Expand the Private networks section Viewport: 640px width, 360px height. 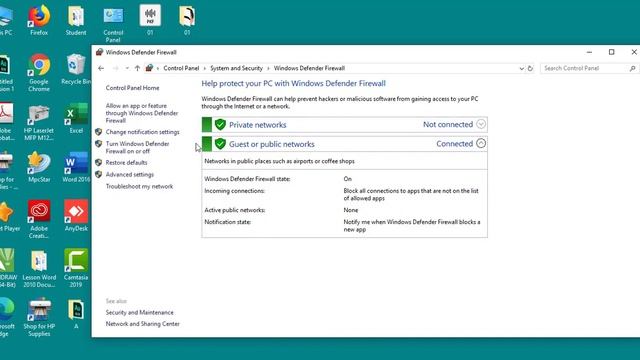(481, 124)
